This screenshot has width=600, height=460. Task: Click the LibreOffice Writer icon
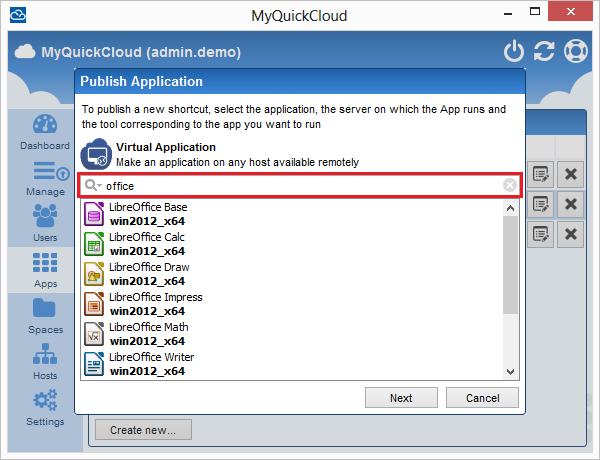(x=94, y=364)
